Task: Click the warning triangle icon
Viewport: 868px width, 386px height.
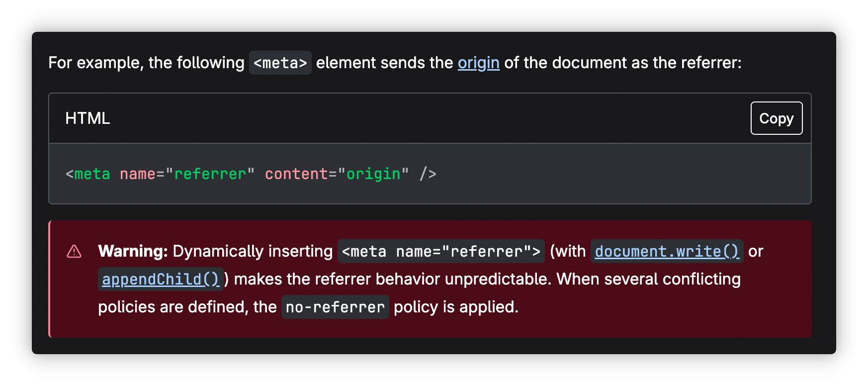Action: pos(74,251)
